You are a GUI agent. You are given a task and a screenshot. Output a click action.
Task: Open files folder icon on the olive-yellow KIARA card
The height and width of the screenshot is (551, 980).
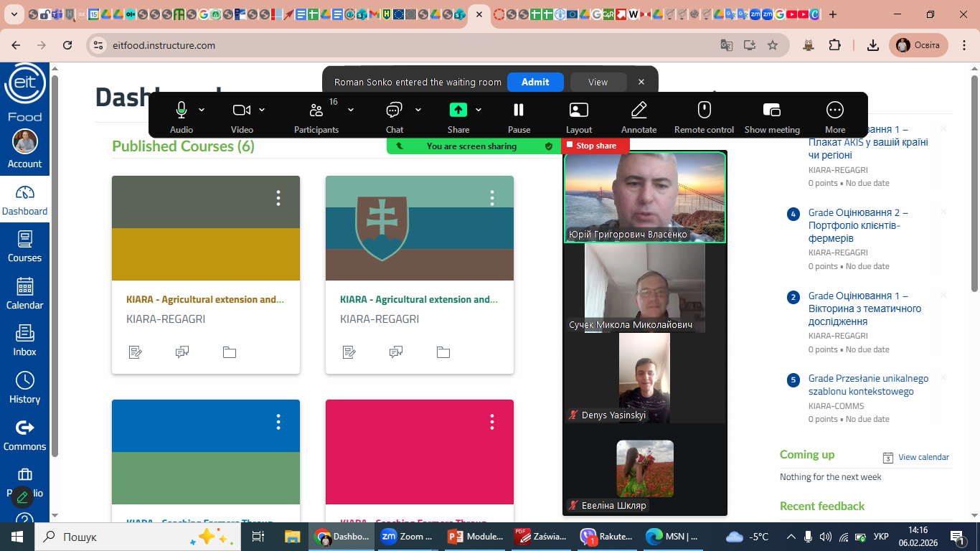230,352
